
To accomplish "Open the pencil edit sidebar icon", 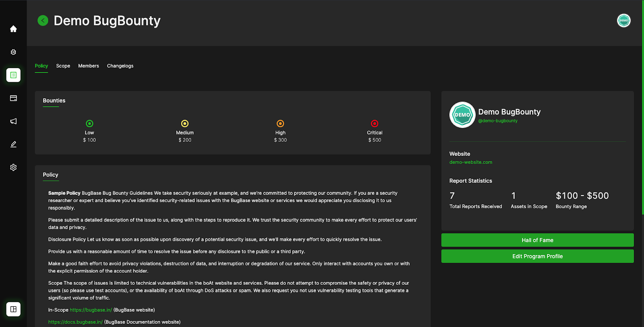I will (13, 144).
